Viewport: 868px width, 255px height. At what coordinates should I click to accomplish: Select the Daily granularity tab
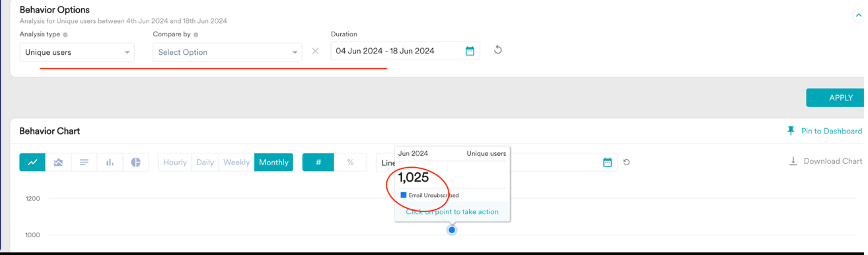point(205,162)
